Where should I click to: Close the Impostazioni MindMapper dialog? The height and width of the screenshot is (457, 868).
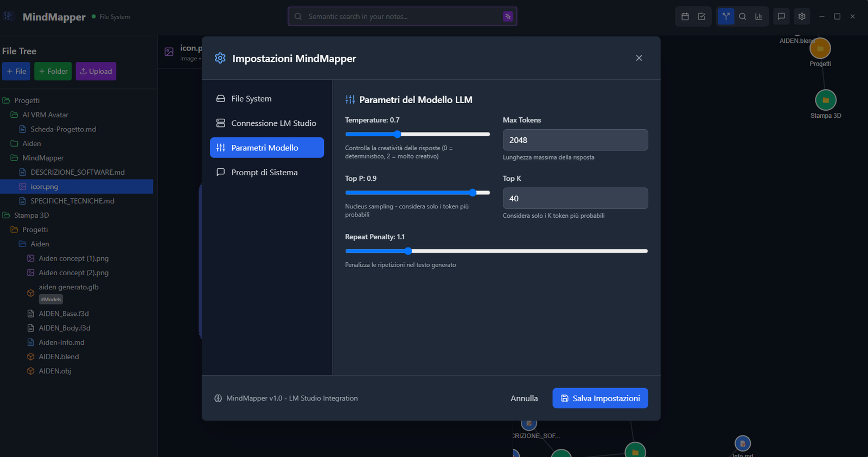pyautogui.click(x=639, y=58)
